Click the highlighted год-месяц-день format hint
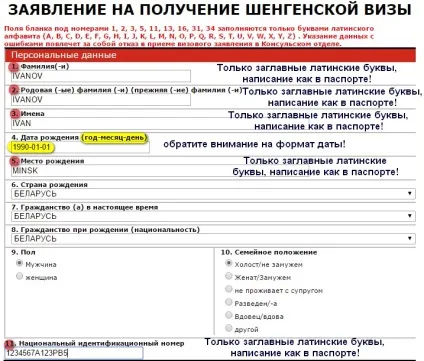 pyautogui.click(x=114, y=137)
